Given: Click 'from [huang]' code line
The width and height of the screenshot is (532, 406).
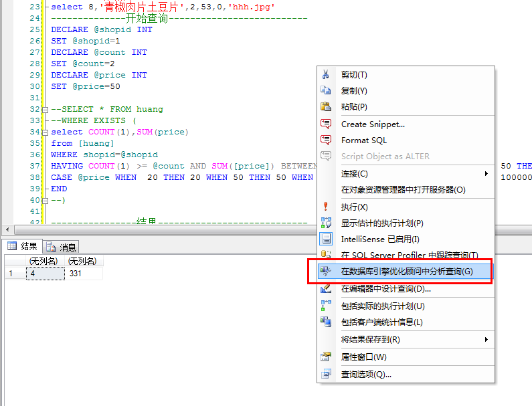Looking at the screenshot, I should pyautogui.click(x=82, y=143).
